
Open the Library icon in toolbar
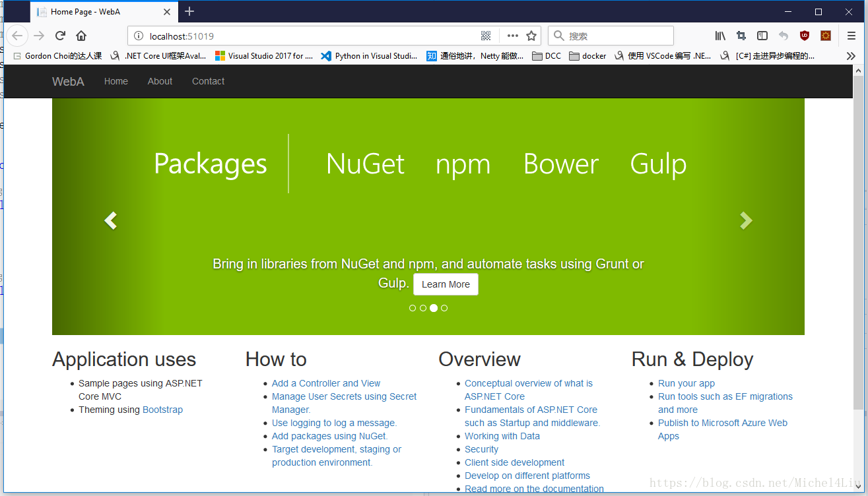(720, 36)
